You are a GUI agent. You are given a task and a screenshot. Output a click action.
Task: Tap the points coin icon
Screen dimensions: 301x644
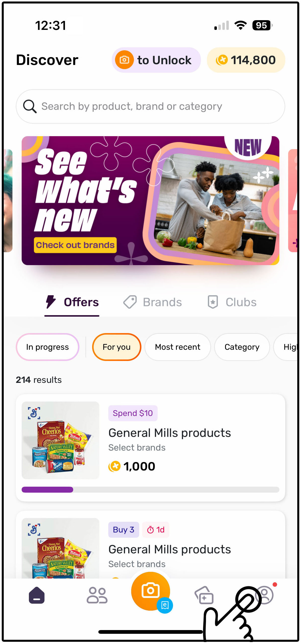[x=222, y=60]
